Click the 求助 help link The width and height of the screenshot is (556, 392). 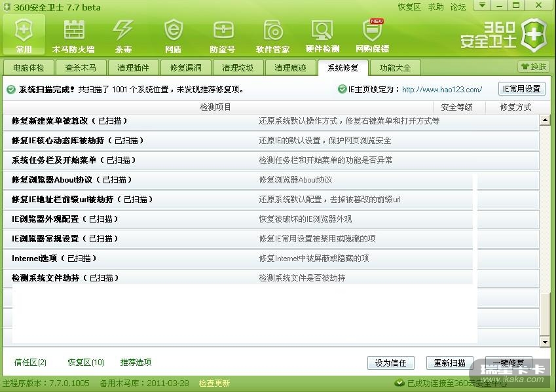click(x=436, y=7)
